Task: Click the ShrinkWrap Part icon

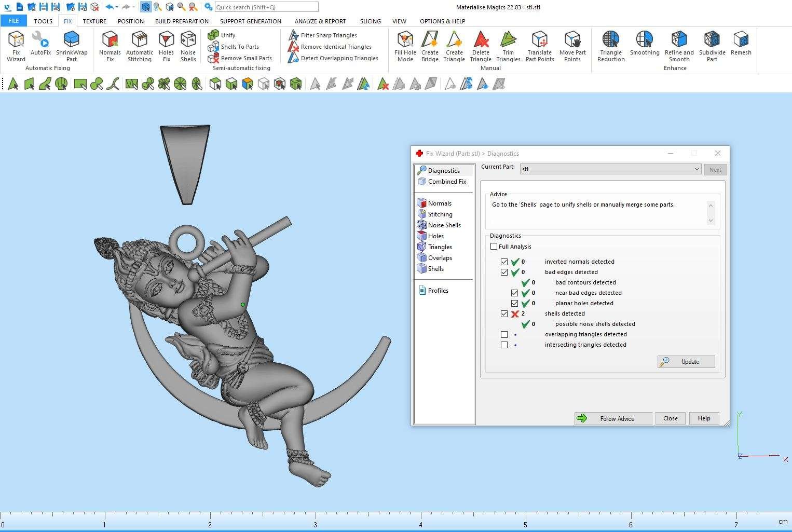Action: [x=72, y=46]
